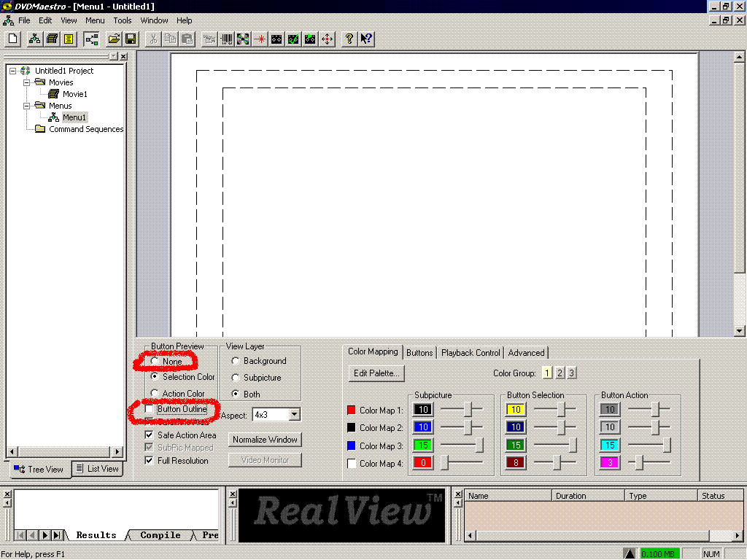747x560 pixels.
Task: Click the Copy toolbar icon
Action: pos(170,39)
